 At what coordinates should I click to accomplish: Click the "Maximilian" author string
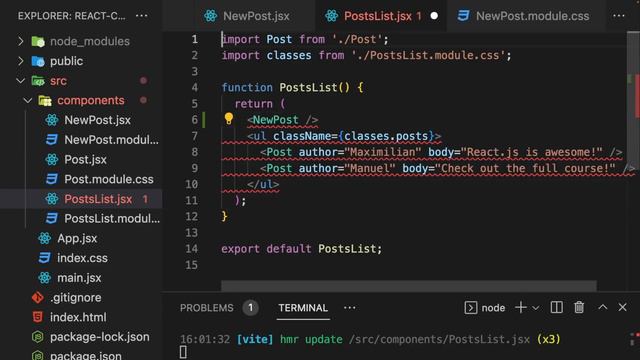(x=383, y=152)
